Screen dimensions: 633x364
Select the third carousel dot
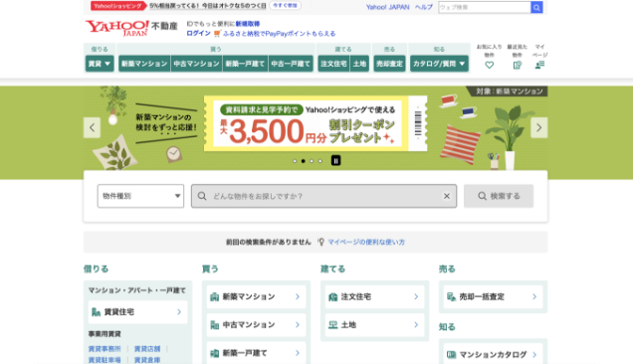[x=312, y=161]
